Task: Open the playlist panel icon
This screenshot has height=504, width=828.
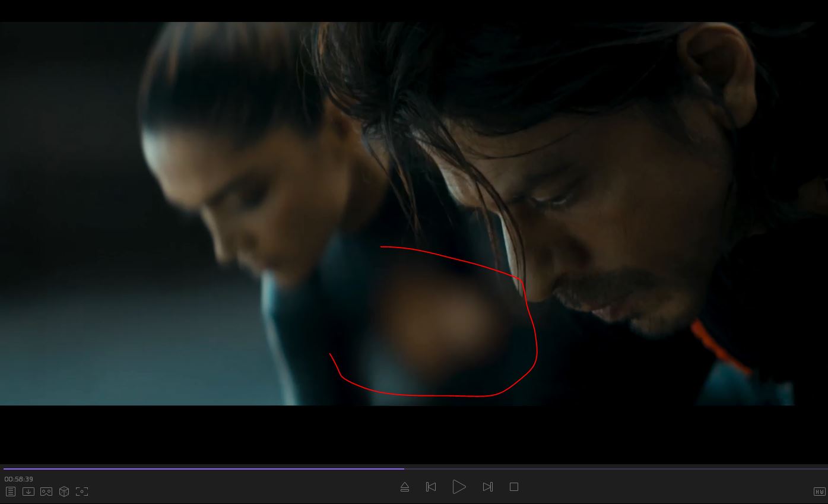Action: coord(11,492)
